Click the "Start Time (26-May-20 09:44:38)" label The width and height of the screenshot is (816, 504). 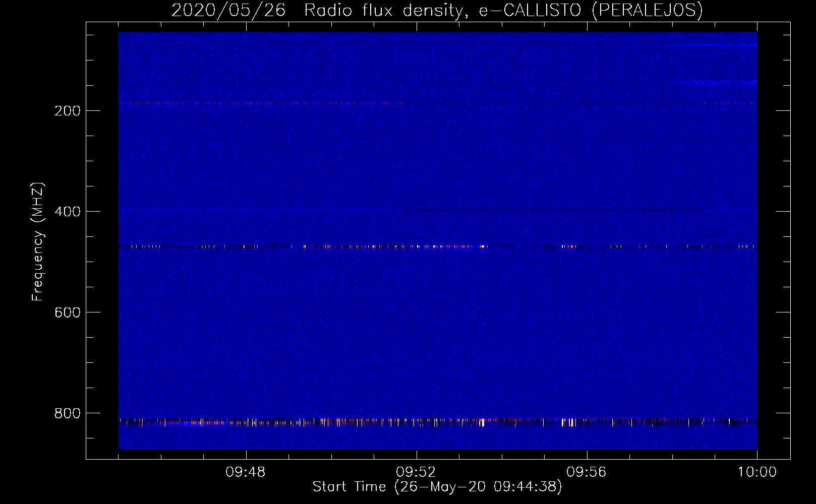tap(437, 487)
